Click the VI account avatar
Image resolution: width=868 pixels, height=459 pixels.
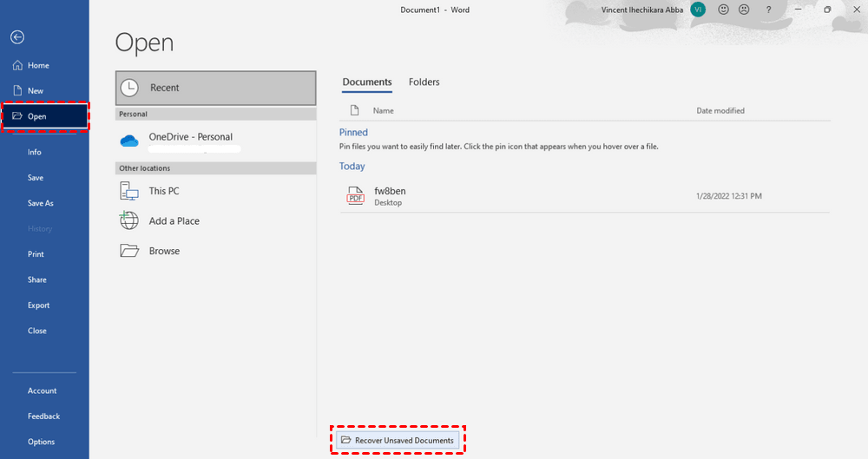[698, 10]
